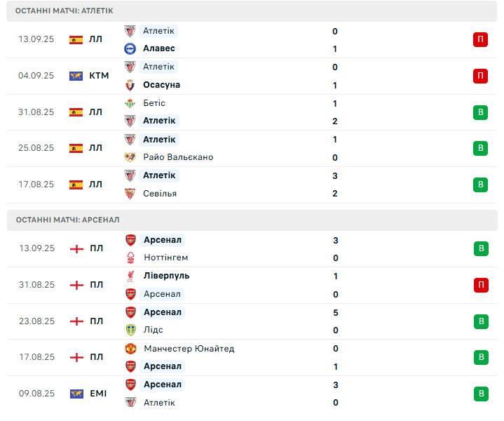Click the world icon beside КТМ
Screen dimensions: 504x421
pyautogui.click(x=76, y=76)
